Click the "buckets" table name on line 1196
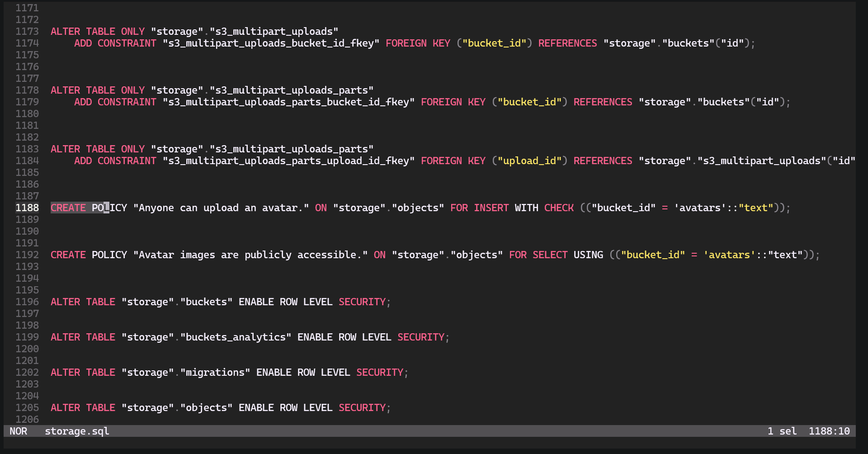This screenshot has width=868, height=454. pos(207,302)
